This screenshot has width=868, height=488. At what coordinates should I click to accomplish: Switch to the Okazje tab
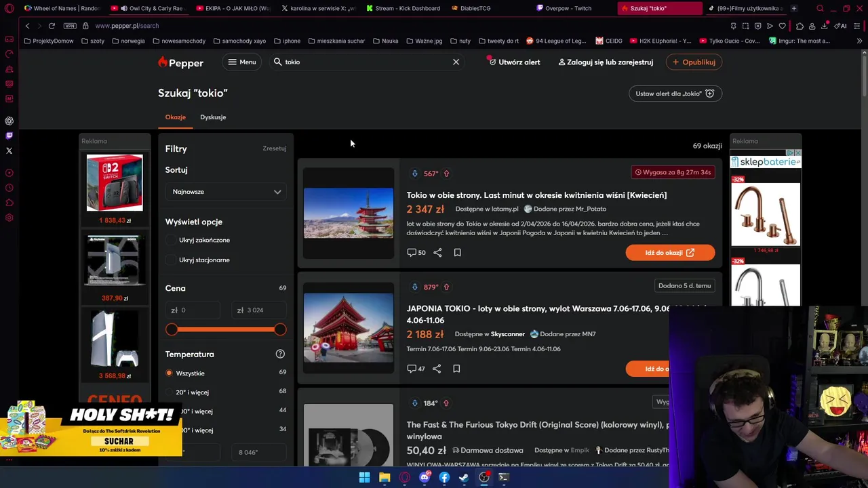coord(176,117)
